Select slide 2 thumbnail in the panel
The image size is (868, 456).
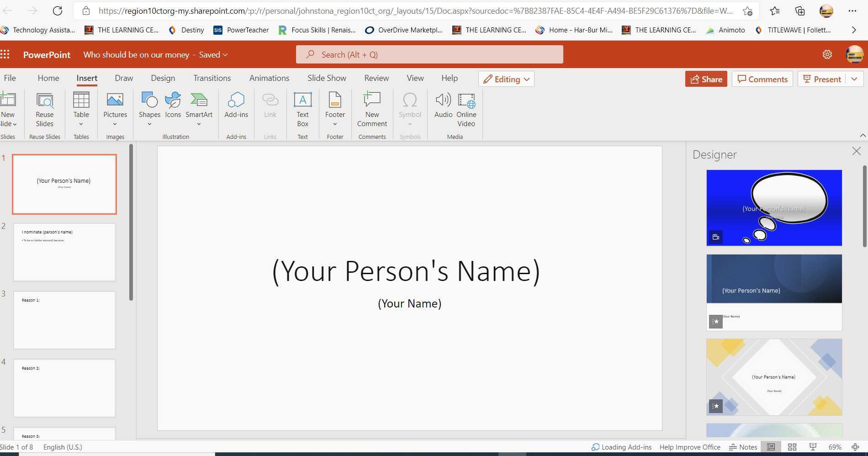(64, 252)
